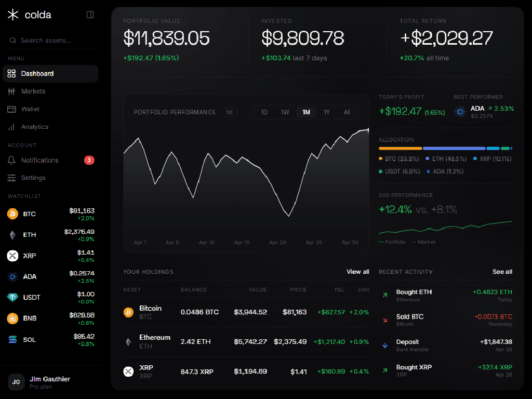Click the ETH diamond icon in watchlist
Viewport: 532px width, 399px height.
coord(12,235)
